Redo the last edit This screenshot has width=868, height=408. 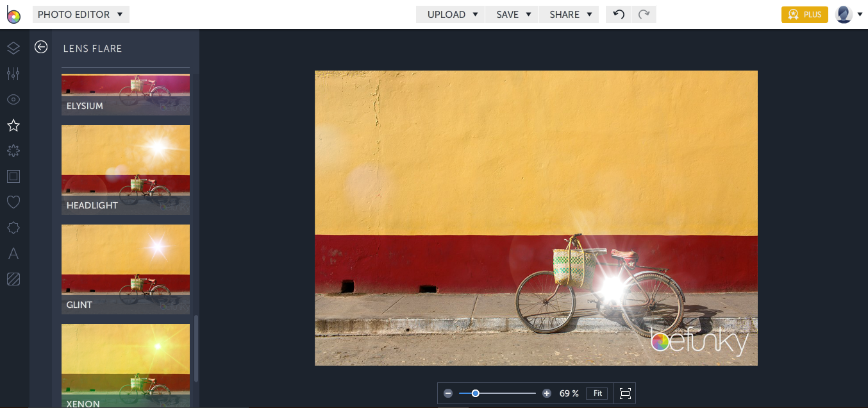[644, 14]
